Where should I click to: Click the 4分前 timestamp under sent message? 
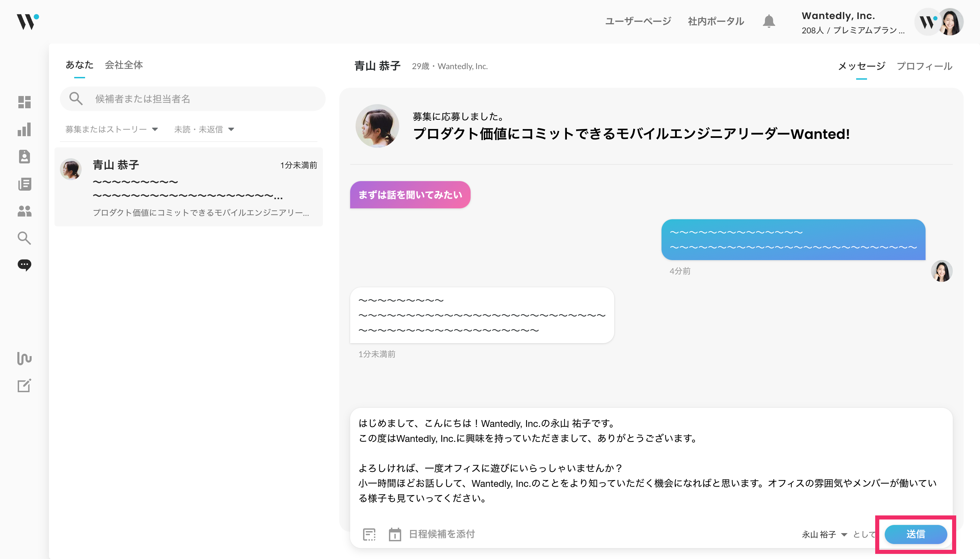680,271
